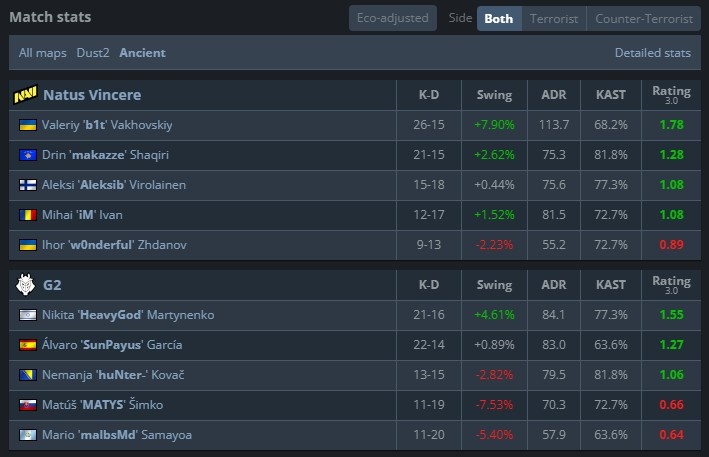Click the Romanian flag beside iM

[28, 215]
